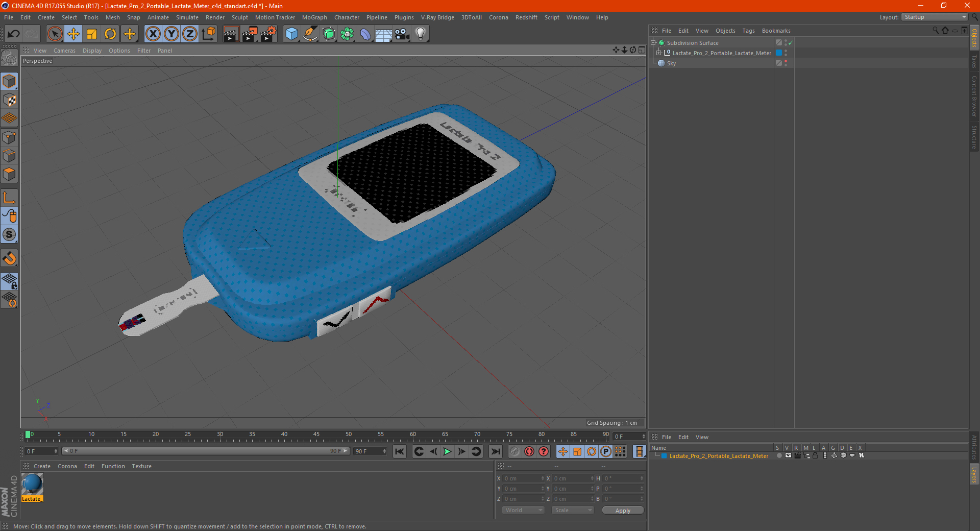Click the end frame 90 F field
This screenshot has width=980, height=531.
tap(370, 451)
